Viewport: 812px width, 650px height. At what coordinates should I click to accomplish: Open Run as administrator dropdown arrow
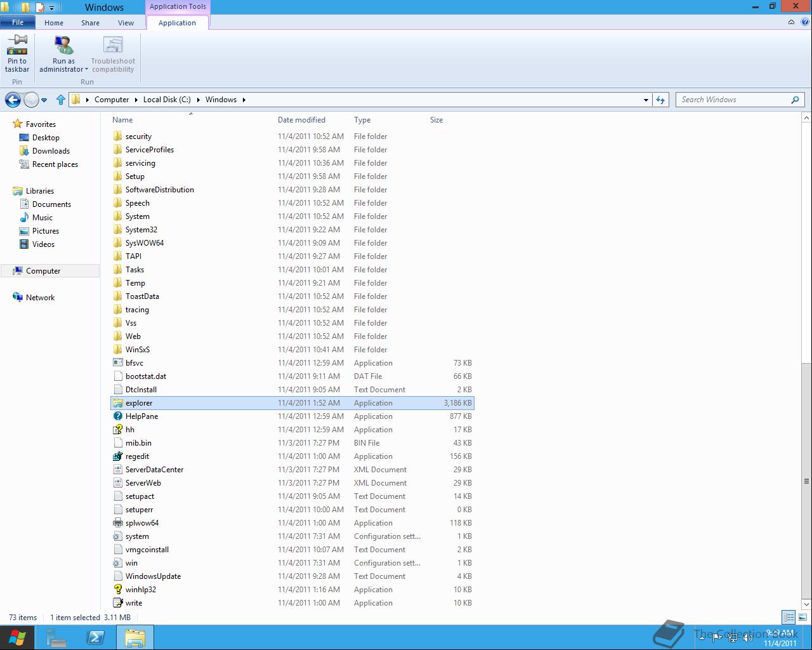click(x=86, y=70)
